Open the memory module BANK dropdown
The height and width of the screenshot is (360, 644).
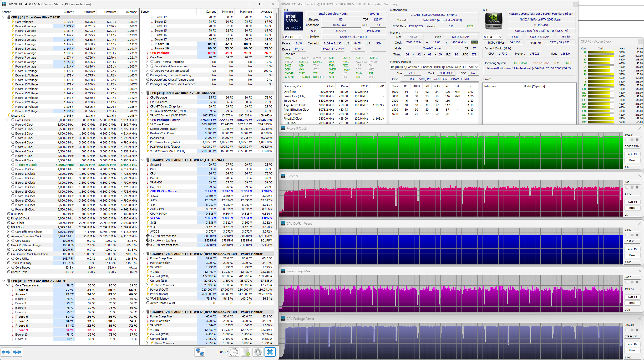(434, 67)
